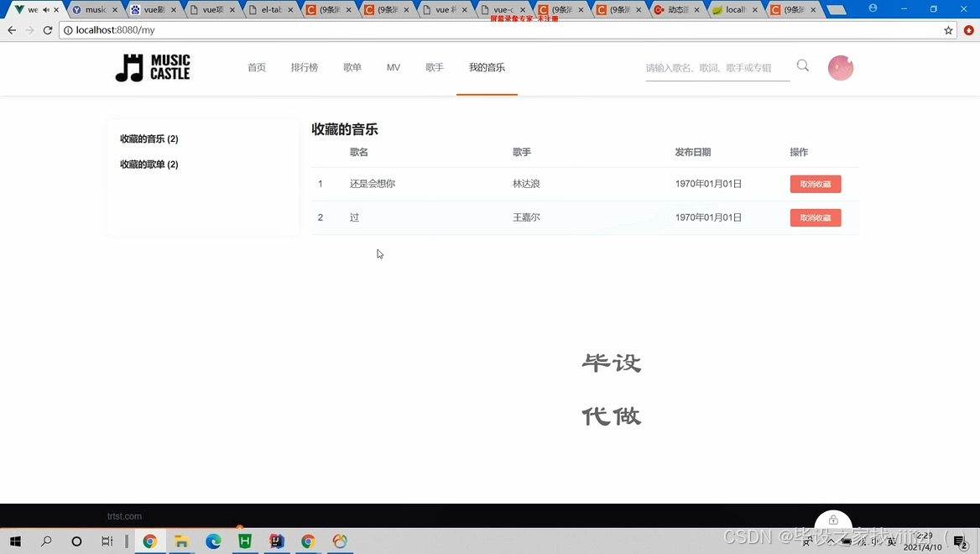Open Task View on taskbar

pos(107,541)
